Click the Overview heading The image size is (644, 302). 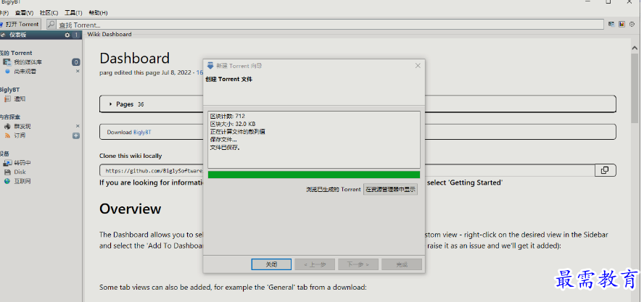point(130,209)
